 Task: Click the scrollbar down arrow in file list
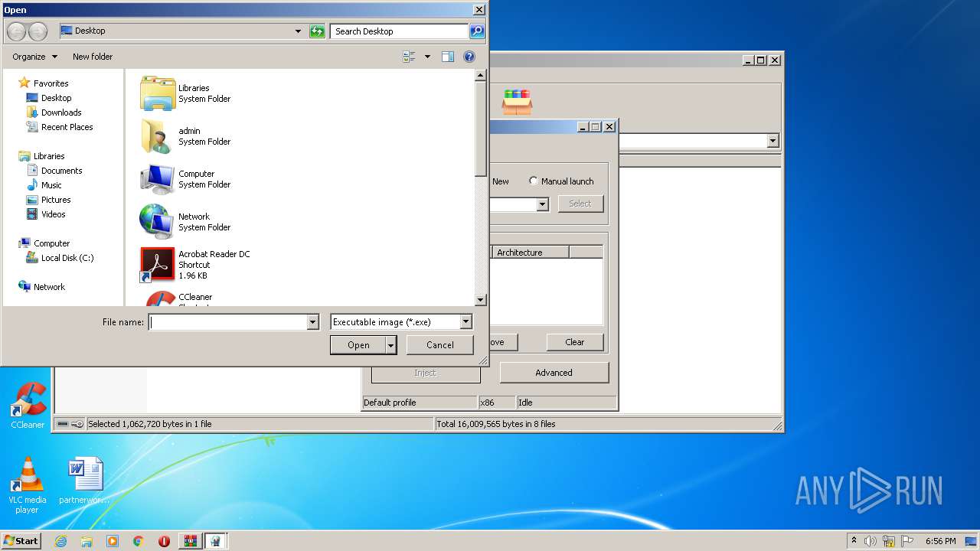(x=481, y=300)
